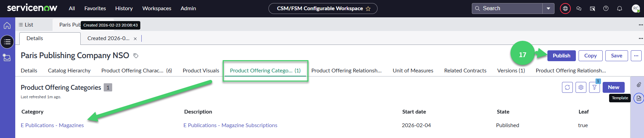Close the Created 2026-0... tab
Viewport: 644px width, 138px height.
click(135, 39)
